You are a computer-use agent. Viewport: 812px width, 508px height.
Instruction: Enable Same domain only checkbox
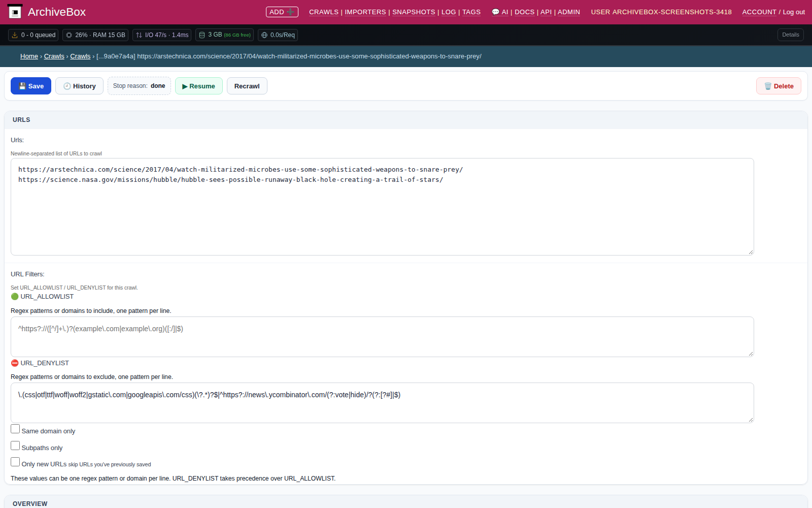click(x=15, y=429)
